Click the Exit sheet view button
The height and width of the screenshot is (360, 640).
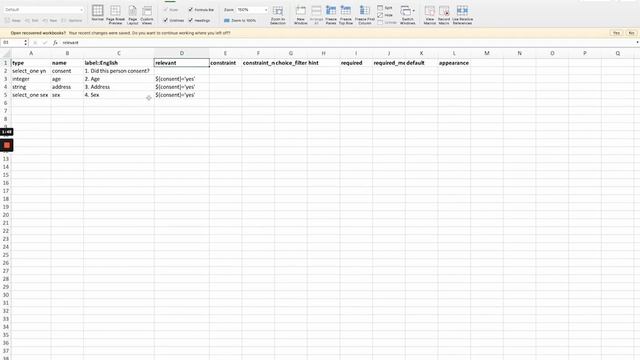tap(31, 20)
